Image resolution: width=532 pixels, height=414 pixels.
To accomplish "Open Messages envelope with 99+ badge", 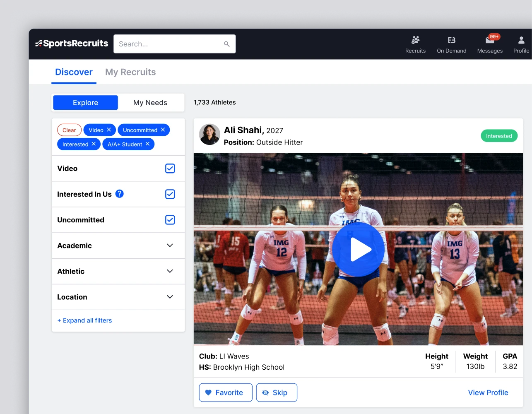I will coord(490,40).
